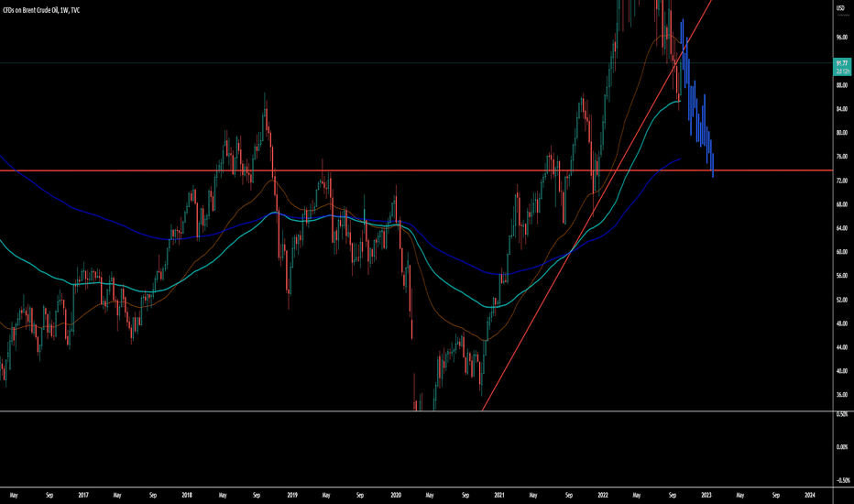This screenshot has height=504, width=854.
Task: Click the 52.00 price axis label
Action: pos(842,300)
